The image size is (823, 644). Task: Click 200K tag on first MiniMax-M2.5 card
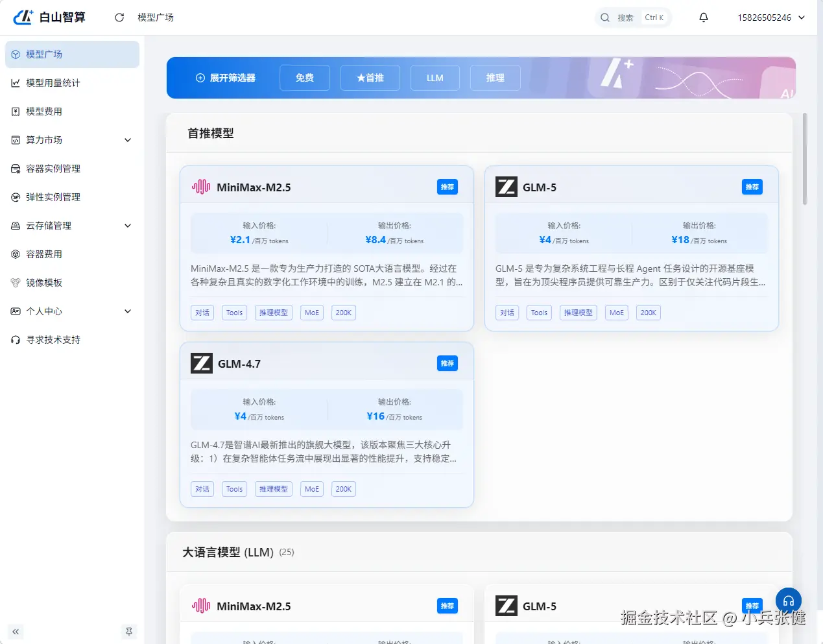pos(344,313)
